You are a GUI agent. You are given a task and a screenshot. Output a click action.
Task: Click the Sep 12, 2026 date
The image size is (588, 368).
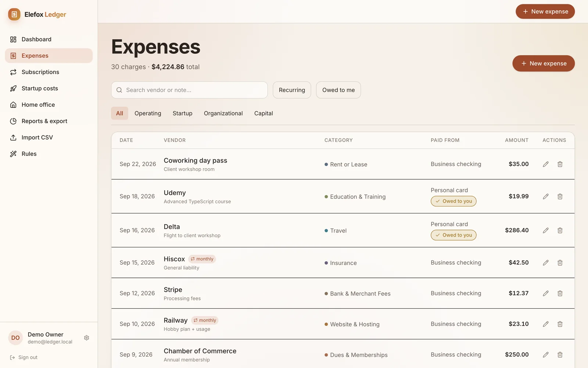(137, 293)
